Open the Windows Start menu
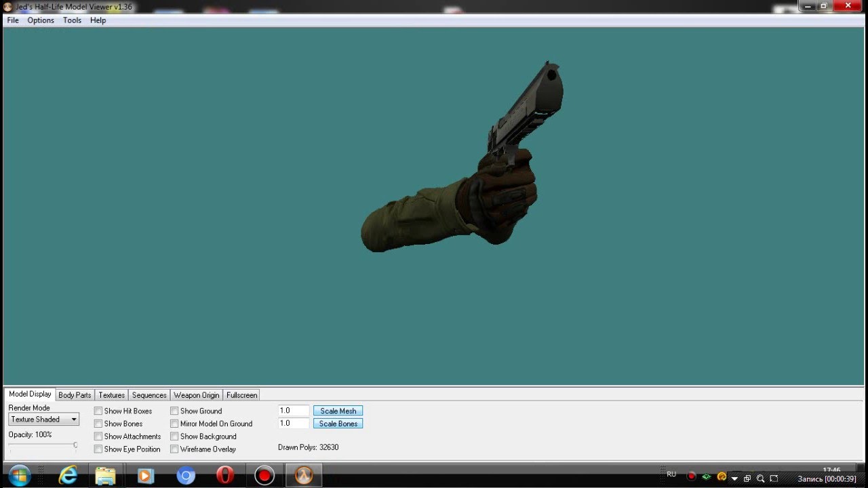The width and height of the screenshot is (868, 488). (x=19, y=475)
